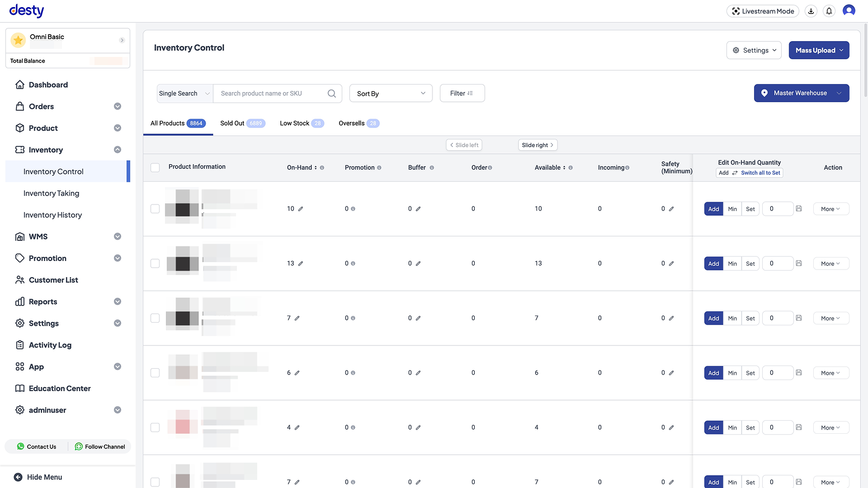
Task: Click the download icon in the top bar
Action: (x=811, y=11)
